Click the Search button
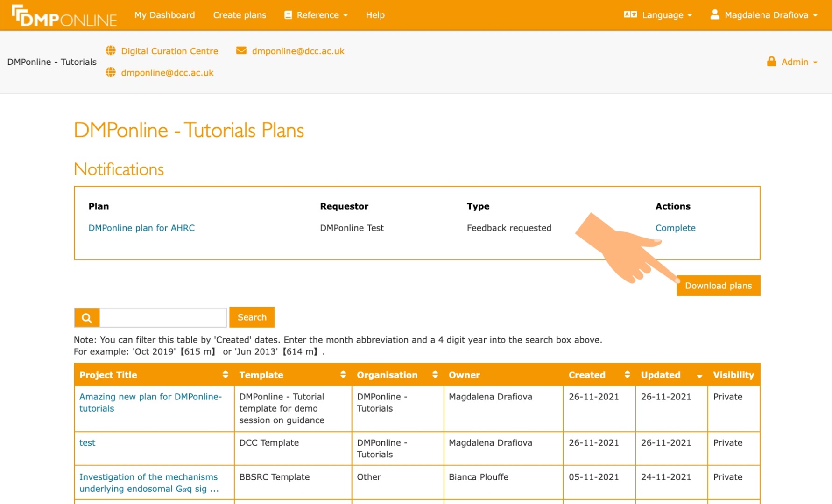This screenshot has width=832, height=504. (252, 317)
